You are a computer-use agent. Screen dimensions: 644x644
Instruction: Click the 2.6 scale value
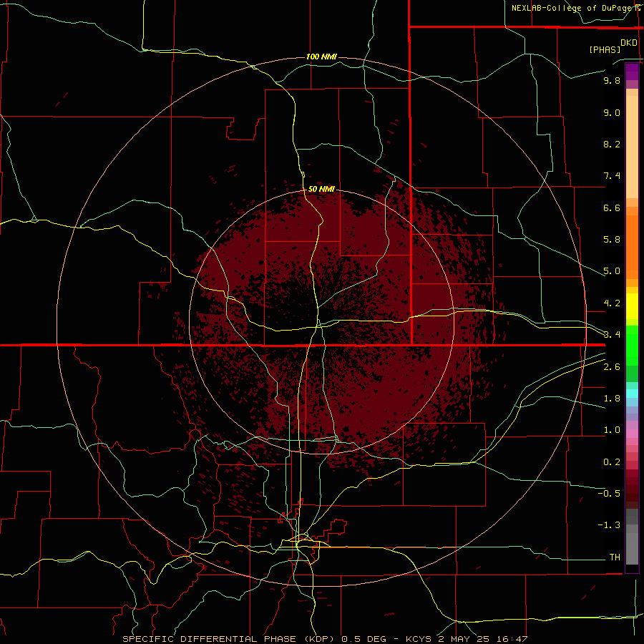[x=612, y=367]
